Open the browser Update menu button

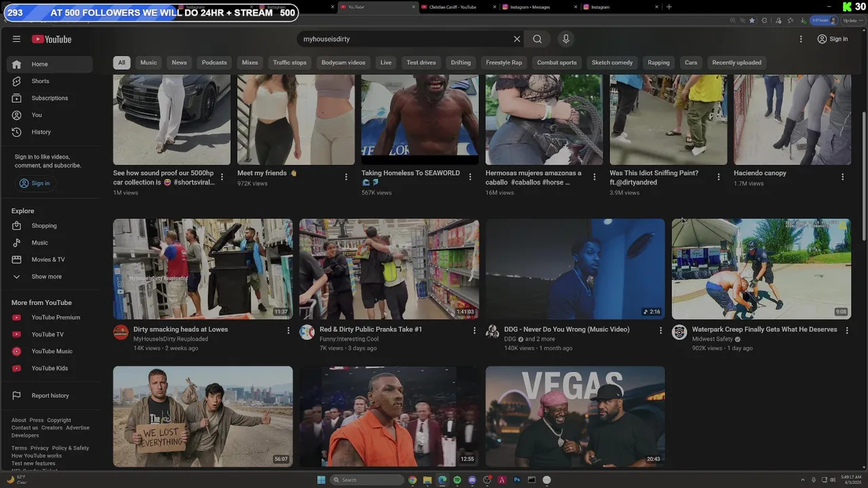(x=852, y=20)
